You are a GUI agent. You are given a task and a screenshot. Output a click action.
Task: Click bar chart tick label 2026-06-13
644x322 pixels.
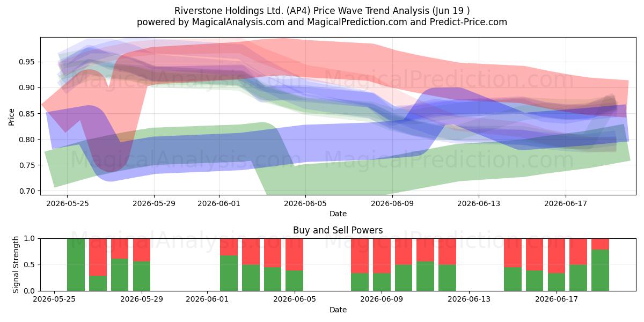(469, 299)
